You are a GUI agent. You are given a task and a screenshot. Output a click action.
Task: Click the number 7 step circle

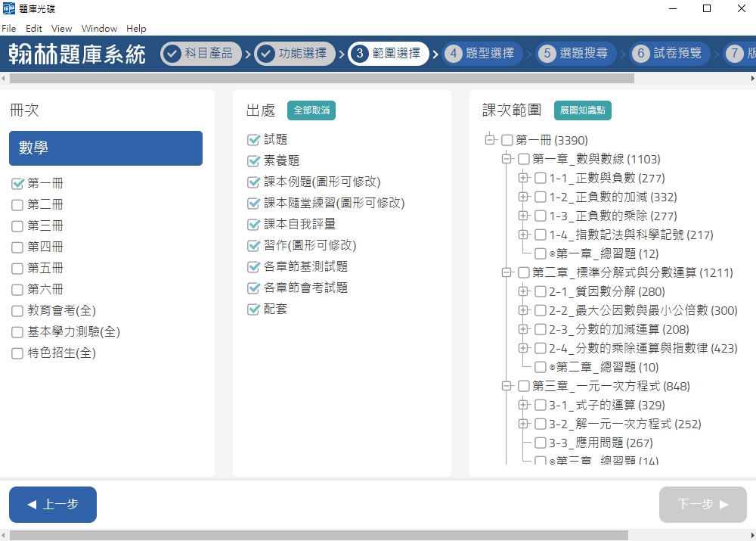coord(735,54)
